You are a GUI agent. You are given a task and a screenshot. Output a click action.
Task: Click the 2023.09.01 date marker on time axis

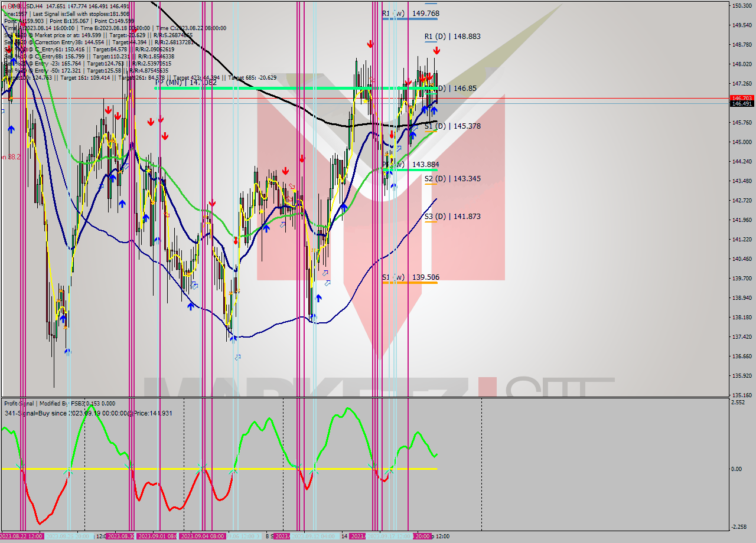(157, 537)
